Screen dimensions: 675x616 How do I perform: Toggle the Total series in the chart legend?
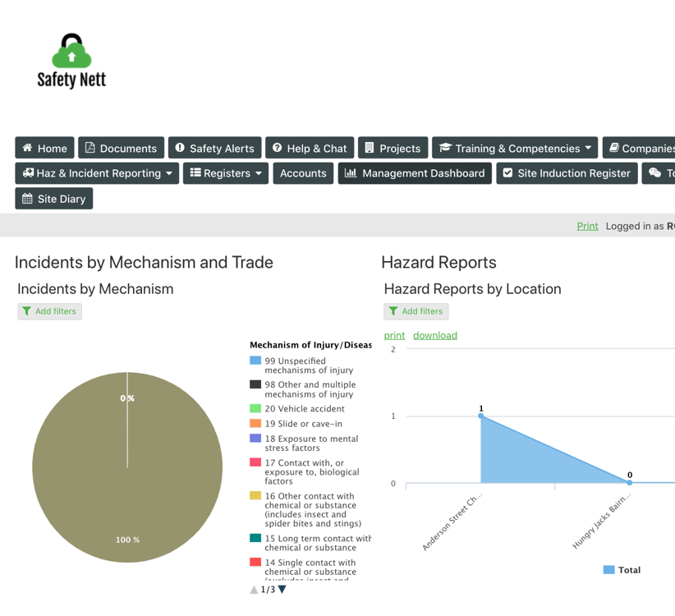(622, 570)
